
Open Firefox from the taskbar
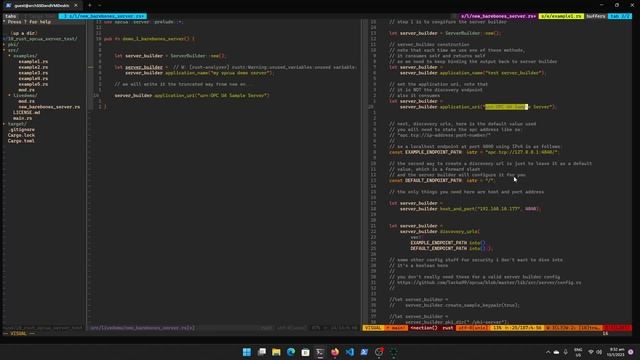[x=335, y=352]
